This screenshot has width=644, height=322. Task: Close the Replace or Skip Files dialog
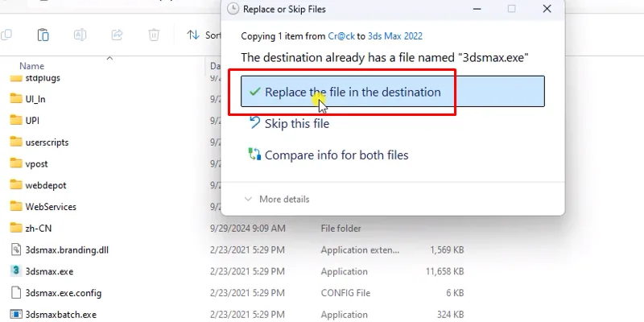(x=547, y=9)
